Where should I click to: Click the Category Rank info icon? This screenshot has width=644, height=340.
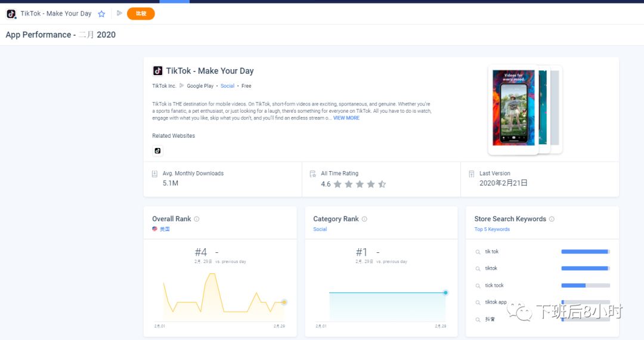click(x=364, y=219)
